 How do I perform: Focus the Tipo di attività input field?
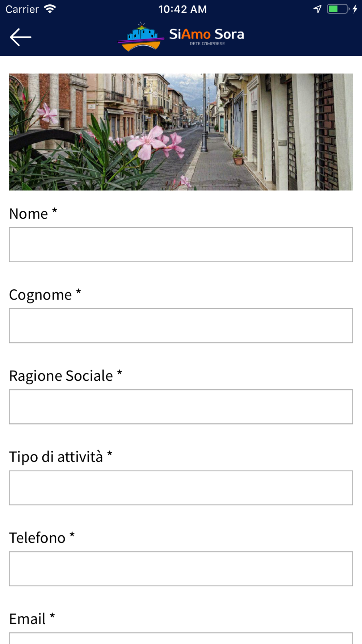[x=181, y=488]
